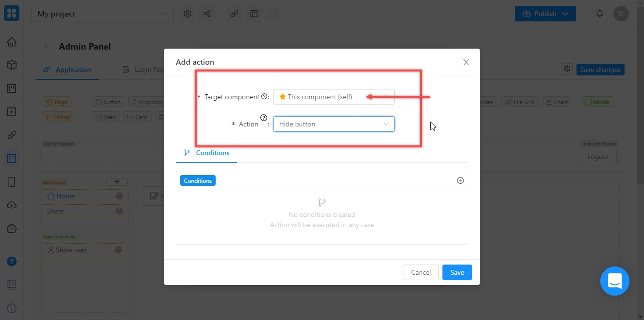Click the Save button in dialog
Screen dimensions: 644x320
(457, 272)
